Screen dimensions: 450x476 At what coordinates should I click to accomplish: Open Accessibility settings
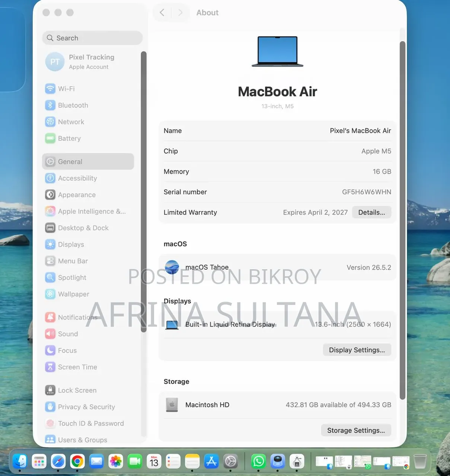[88, 178]
